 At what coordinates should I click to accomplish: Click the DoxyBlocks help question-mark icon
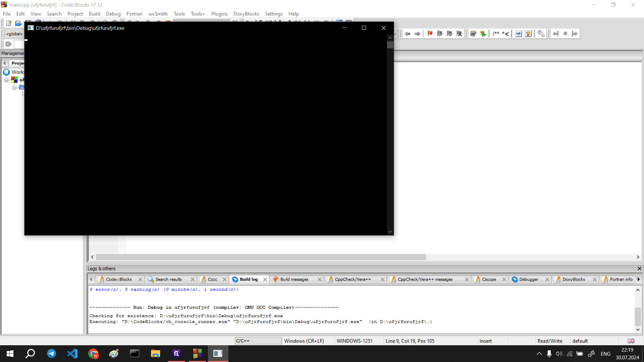click(x=528, y=34)
